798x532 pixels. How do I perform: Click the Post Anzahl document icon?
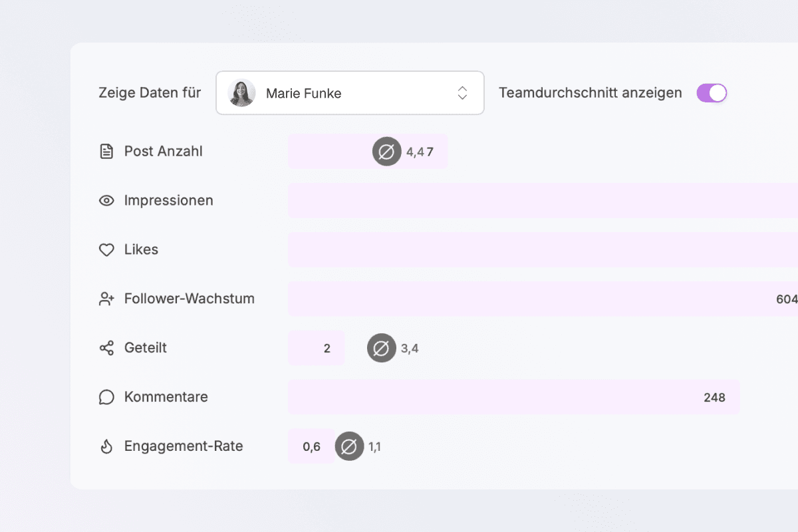[106, 152]
